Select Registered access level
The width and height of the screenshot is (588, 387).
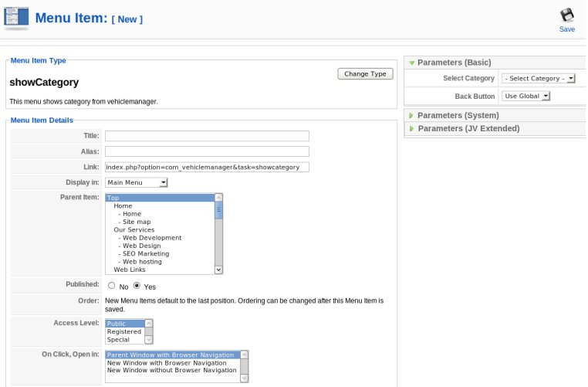coord(124,332)
